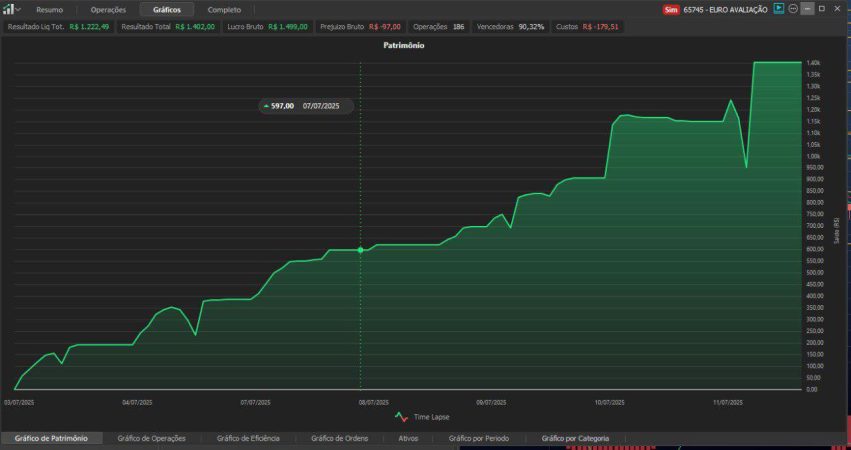
Task: Select the 65745 - EURO AVALIAÇÃO account
Action: click(x=726, y=9)
